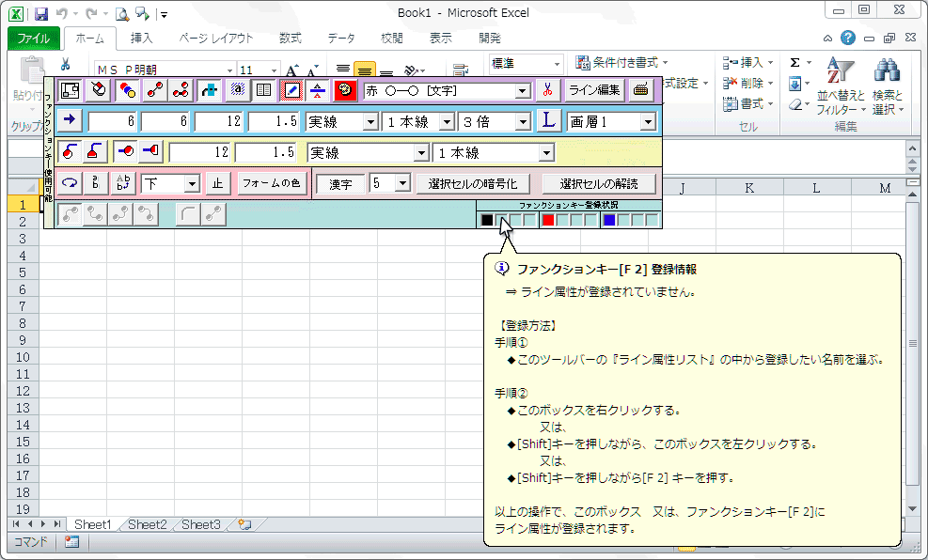Open the '1 本線' dropdown on the blue row
The image size is (928, 560).
click(x=448, y=122)
